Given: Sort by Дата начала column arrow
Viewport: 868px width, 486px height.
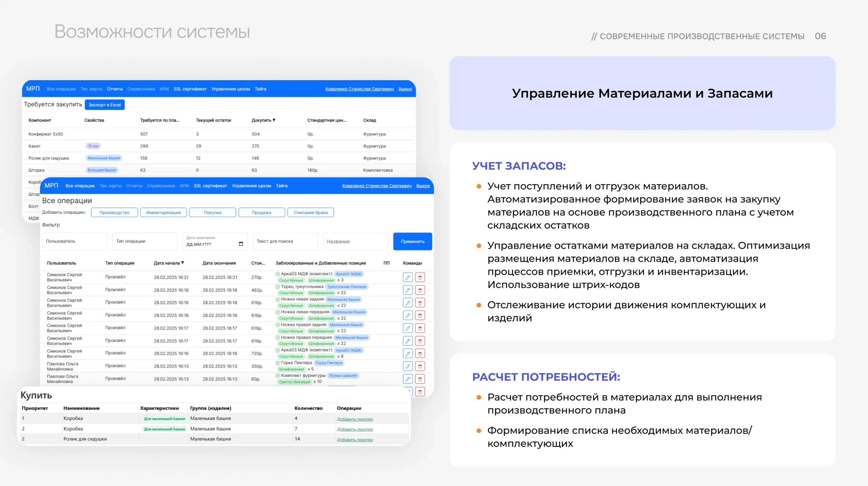Looking at the screenshot, I should coord(182,263).
